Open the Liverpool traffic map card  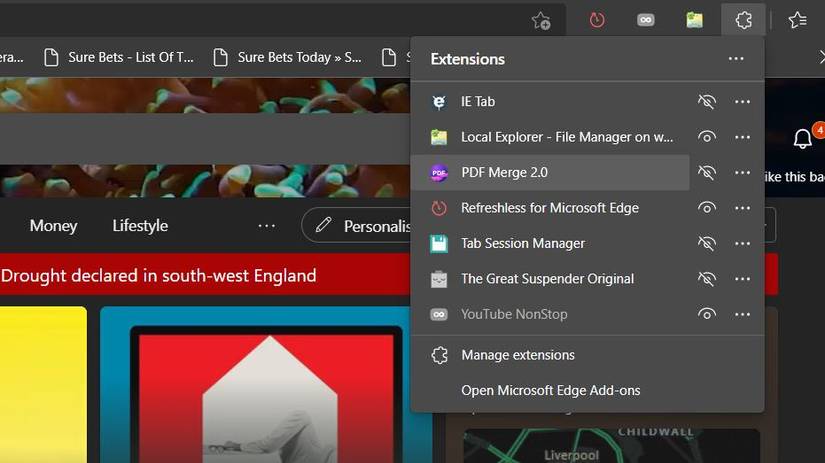(x=611, y=446)
